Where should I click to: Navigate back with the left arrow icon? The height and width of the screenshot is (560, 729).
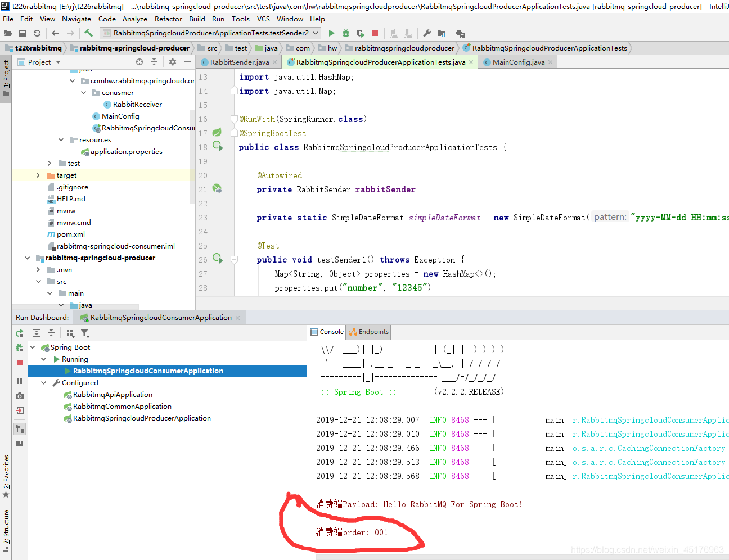click(x=55, y=33)
